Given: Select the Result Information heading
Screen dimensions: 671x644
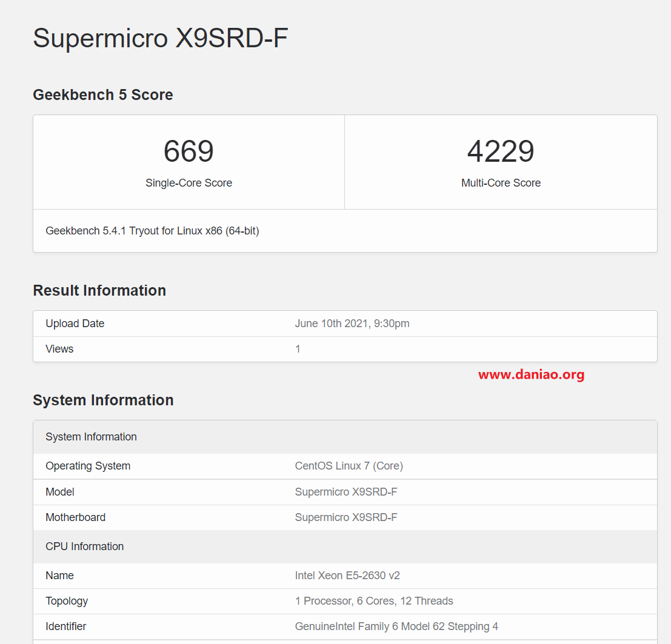Looking at the screenshot, I should [x=99, y=290].
